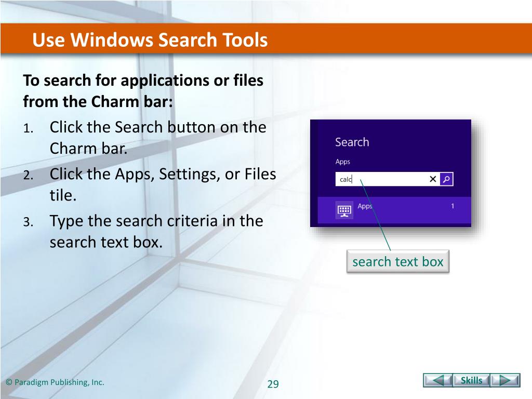The height and width of the screenshot is (399, 532).
Task: Click the bold heading about searching from Charm bar
Action: [143, 90]
